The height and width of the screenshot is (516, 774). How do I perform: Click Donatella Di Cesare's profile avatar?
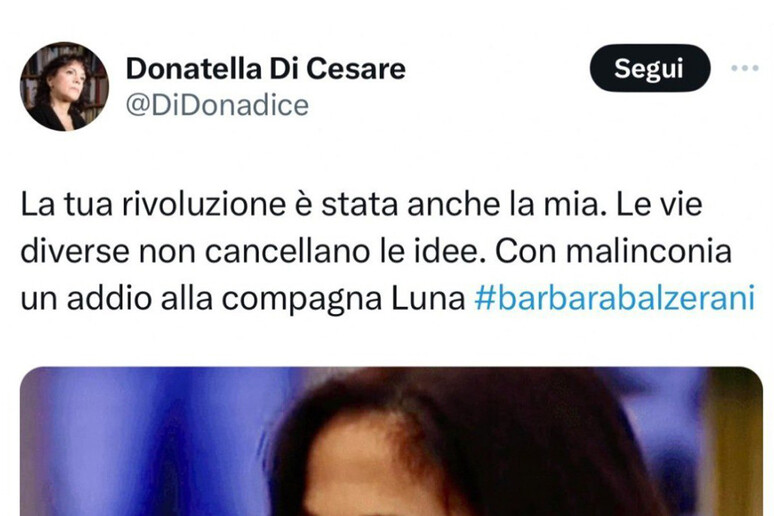64,86
